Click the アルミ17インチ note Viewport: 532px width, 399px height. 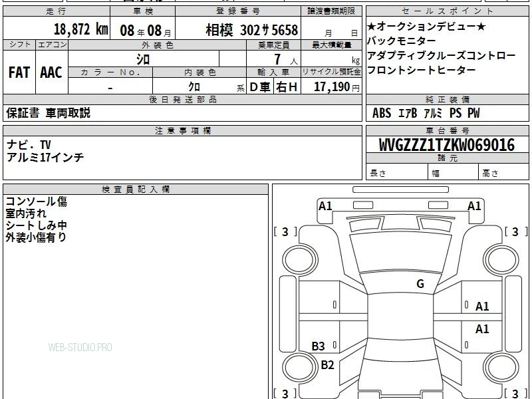45,158
